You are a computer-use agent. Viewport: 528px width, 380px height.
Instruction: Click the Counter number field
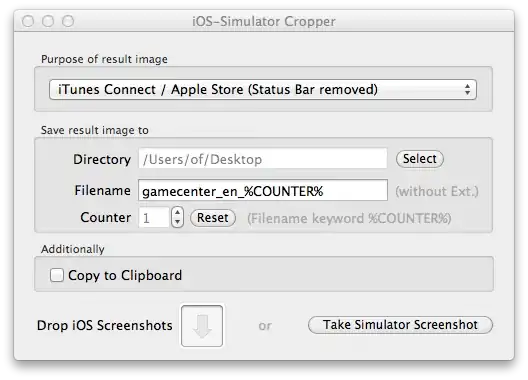tap(154, 218)
